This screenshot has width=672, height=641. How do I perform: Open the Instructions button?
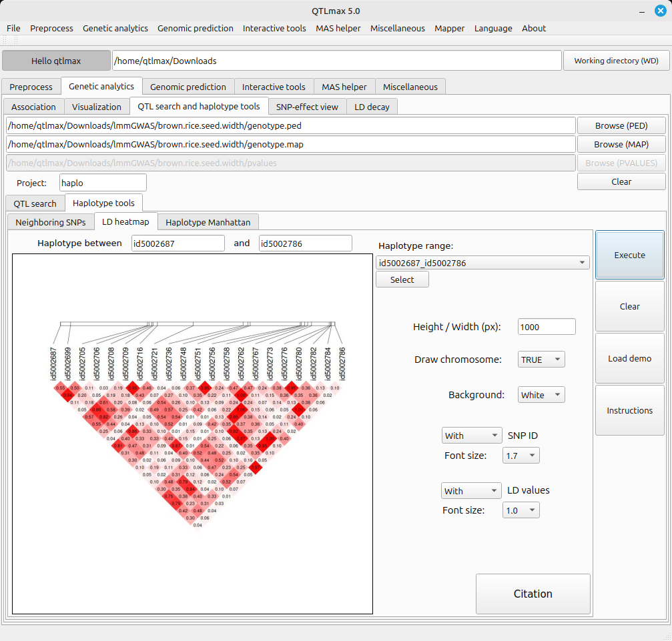point(629,410)
